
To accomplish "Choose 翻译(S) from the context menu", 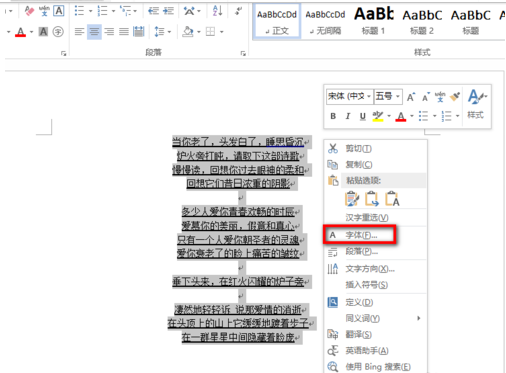I will (375, 334).
